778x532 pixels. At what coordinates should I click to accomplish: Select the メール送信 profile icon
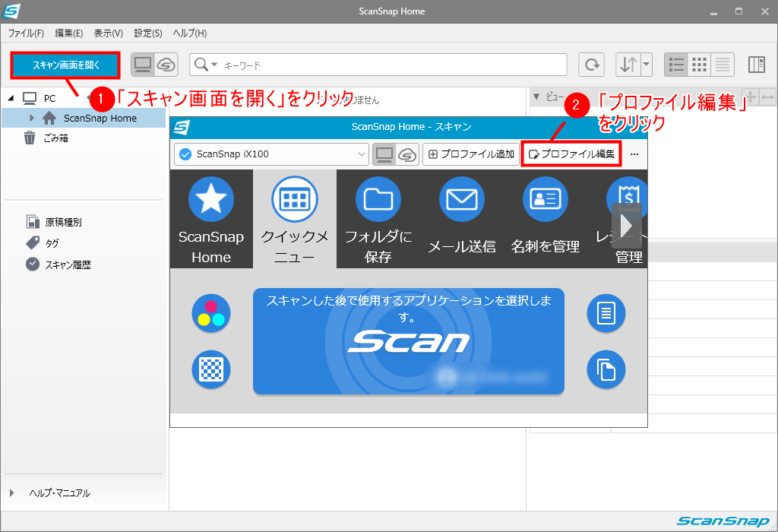[x=461, y=199]
